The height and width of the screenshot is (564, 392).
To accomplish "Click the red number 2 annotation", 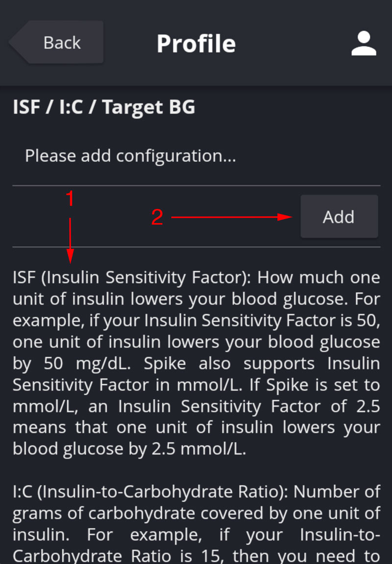I will click(157, 217).
